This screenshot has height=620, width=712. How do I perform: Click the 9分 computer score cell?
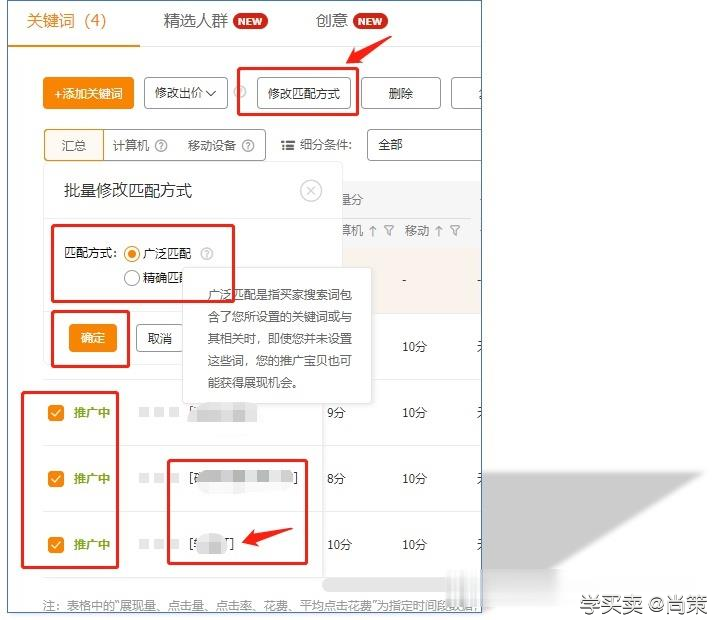tap(336, 413)
